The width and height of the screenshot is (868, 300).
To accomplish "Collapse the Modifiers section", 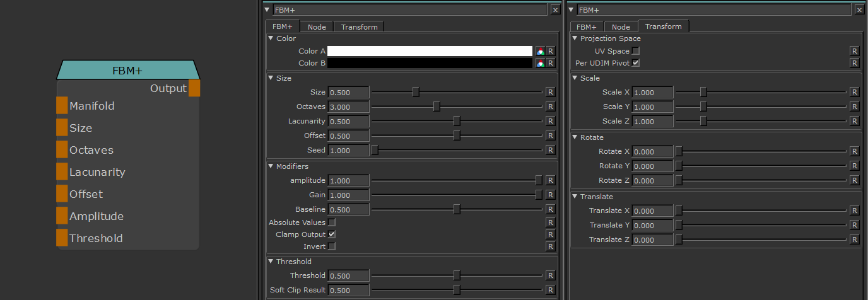I will 271,166.
